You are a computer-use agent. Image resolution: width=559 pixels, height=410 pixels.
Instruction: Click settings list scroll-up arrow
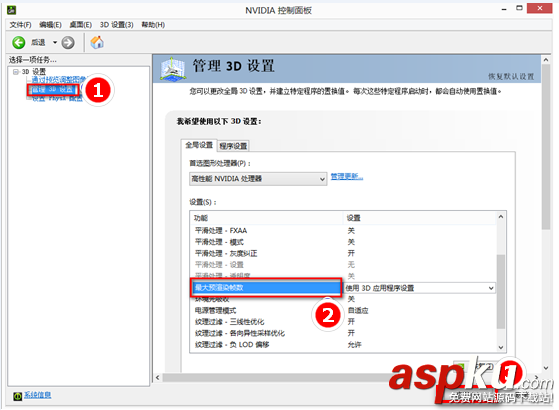coord(501,216)
